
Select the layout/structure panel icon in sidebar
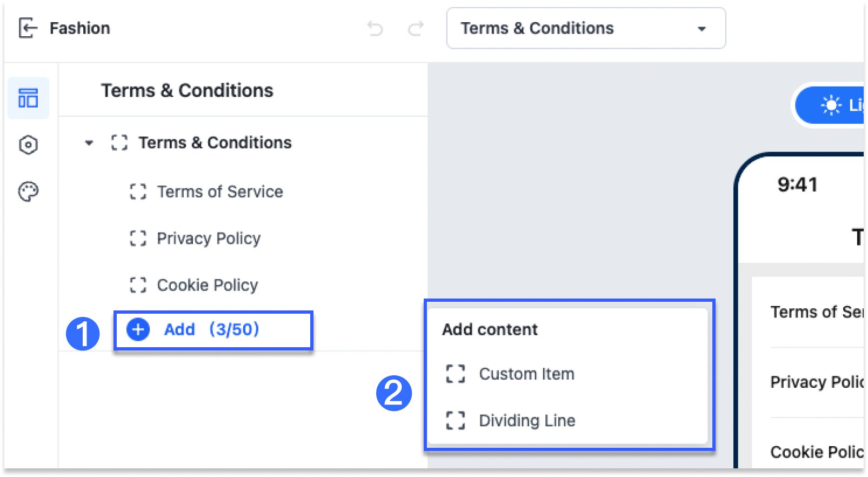pos(29,98)
